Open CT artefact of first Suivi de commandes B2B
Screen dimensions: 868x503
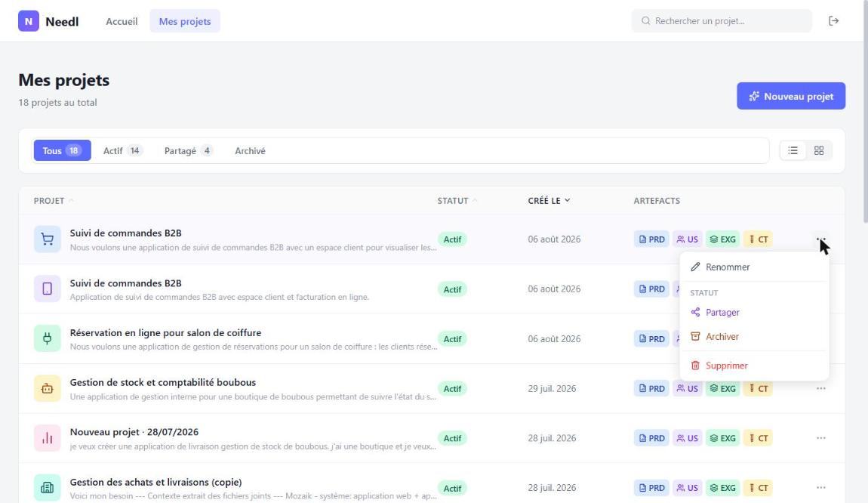coord(758,239)
